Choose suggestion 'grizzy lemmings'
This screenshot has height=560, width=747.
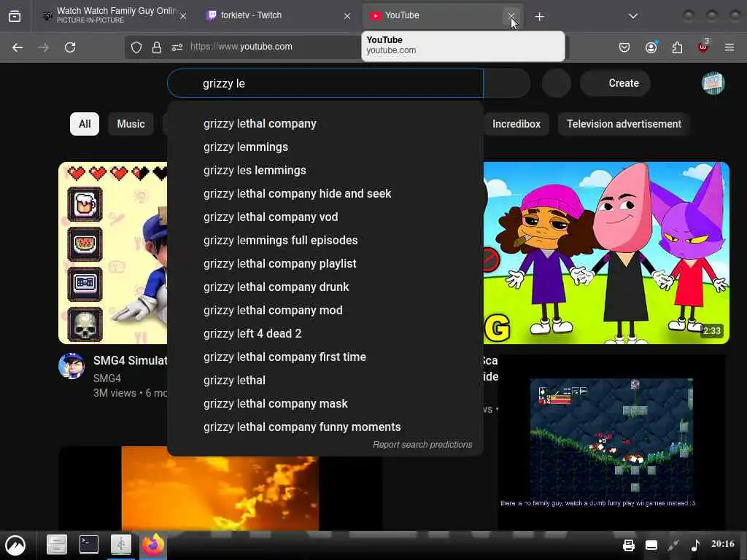coord(325,147)
